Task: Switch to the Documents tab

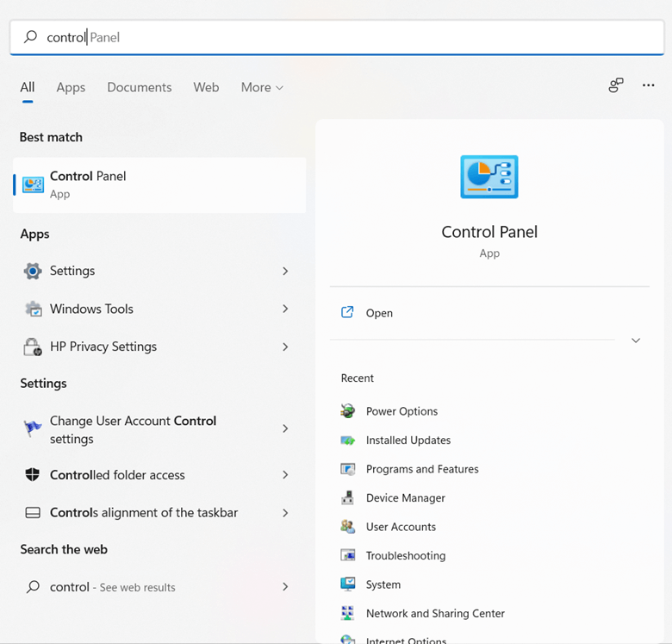Action: coord(139,88)
